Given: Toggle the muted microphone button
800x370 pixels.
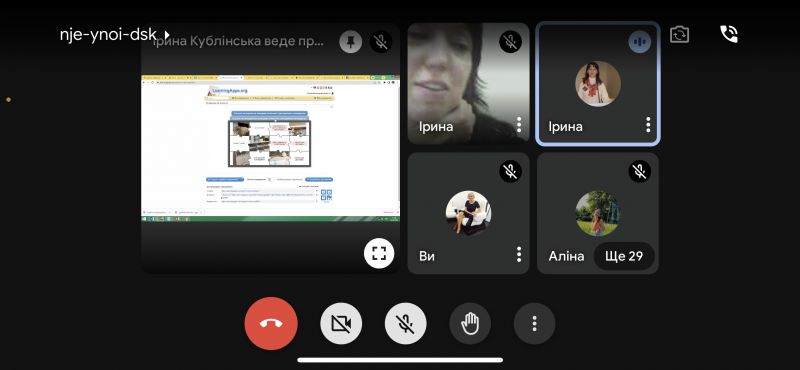Looking at the screenshot, I should point(406,324).
